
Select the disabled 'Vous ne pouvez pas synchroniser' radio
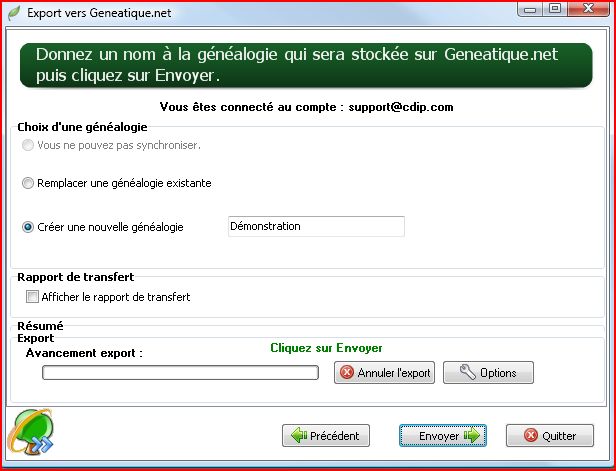tap(28, 145)
